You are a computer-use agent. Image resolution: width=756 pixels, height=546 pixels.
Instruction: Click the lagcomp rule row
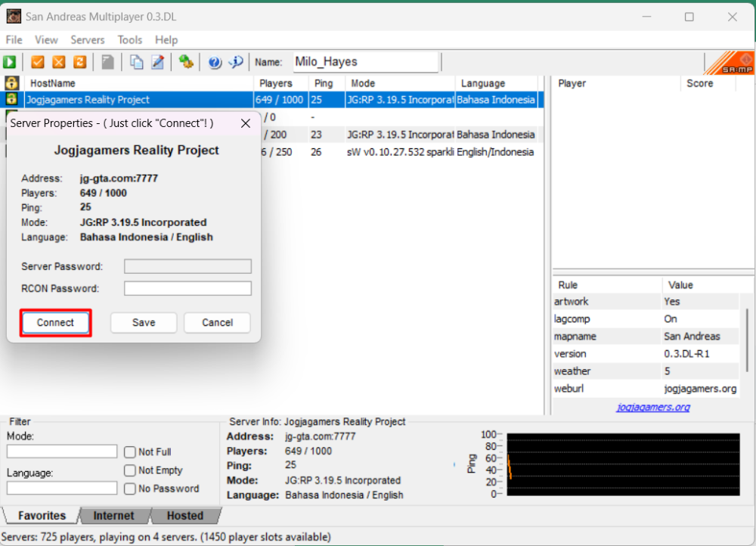646,319
